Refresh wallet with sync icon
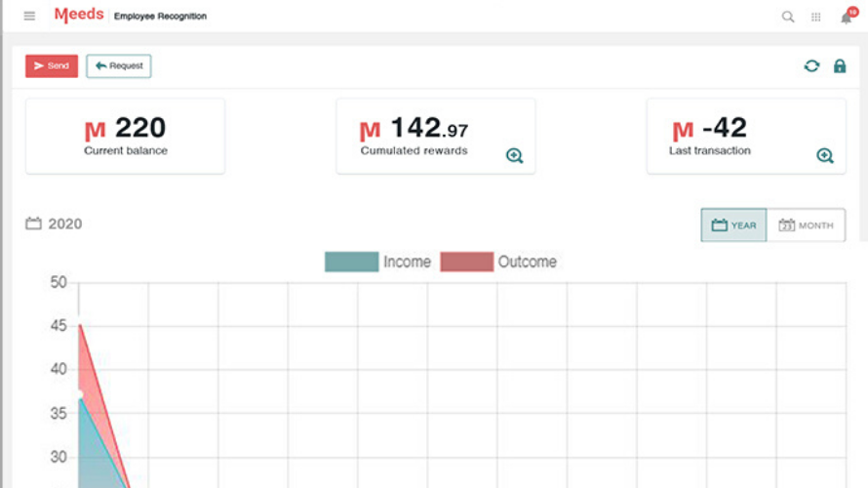The height and width of the screenshot is (488, 868). tap(811, 66)
